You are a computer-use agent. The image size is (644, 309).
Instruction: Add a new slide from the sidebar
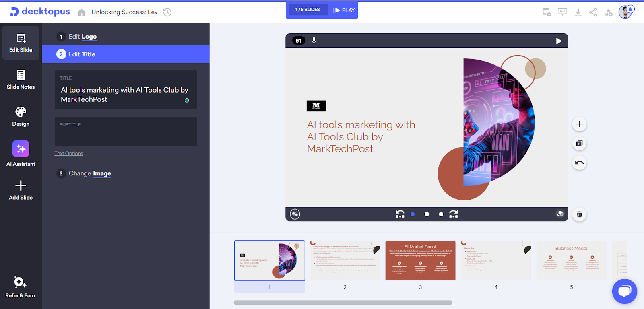(21, 190)
